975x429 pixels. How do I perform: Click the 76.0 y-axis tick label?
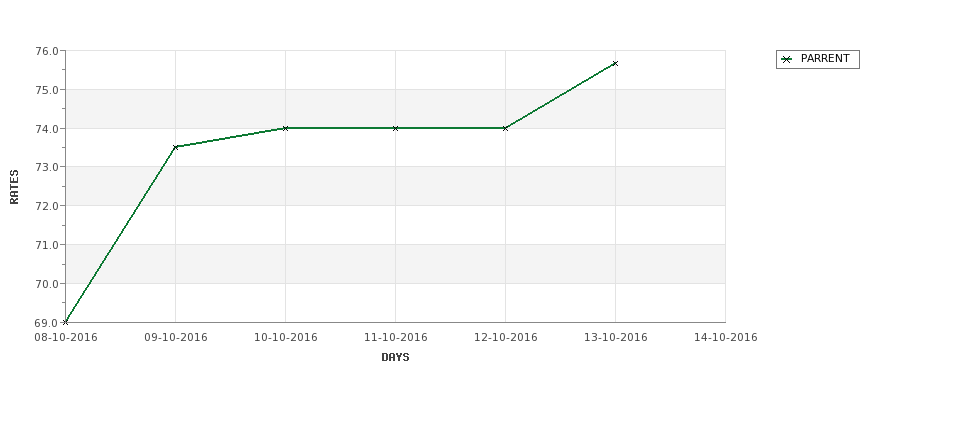pyautogui.click(x=49, y=51)
